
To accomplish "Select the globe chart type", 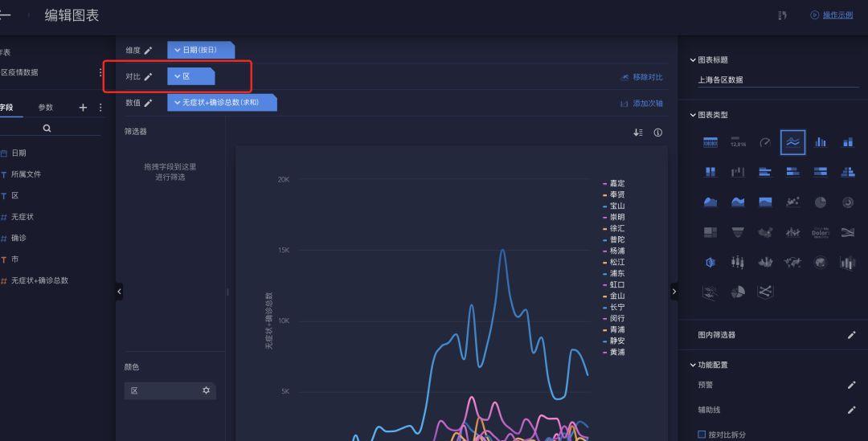I will click(x=821, y=262).
